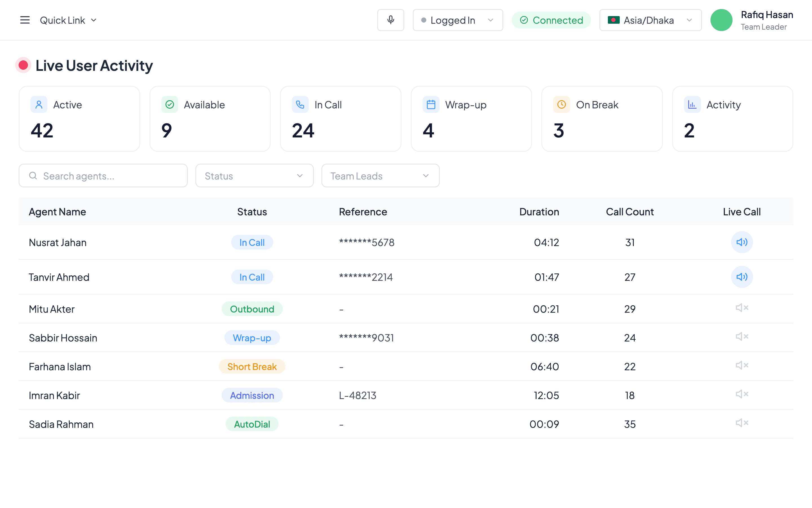Click the In Call card phone icon
Viewport: 812px width, 508px height.
[x=300, y=105]
